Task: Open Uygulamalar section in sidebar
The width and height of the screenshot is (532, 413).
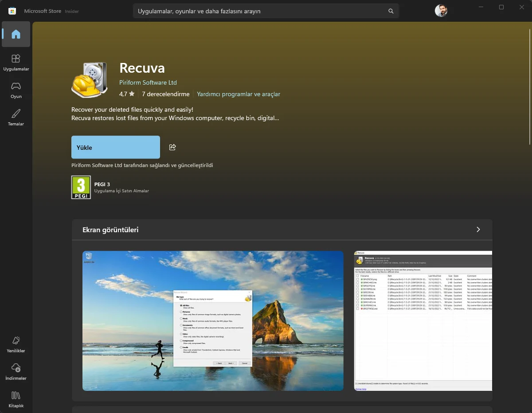Action: [x=16, y=62]
